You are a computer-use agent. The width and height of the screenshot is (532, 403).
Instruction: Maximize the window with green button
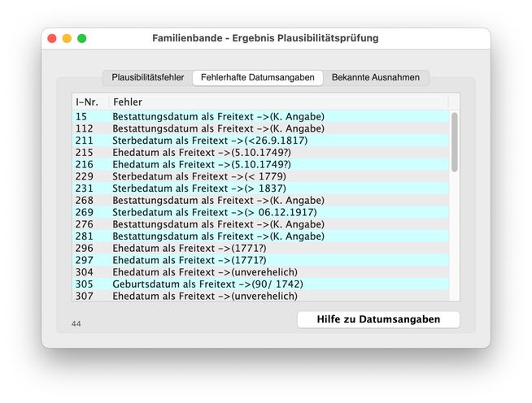pos(81,38)
